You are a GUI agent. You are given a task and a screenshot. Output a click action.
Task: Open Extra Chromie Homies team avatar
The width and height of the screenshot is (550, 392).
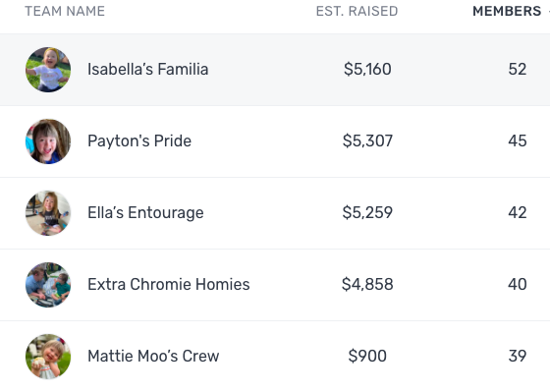pos(48,285)
